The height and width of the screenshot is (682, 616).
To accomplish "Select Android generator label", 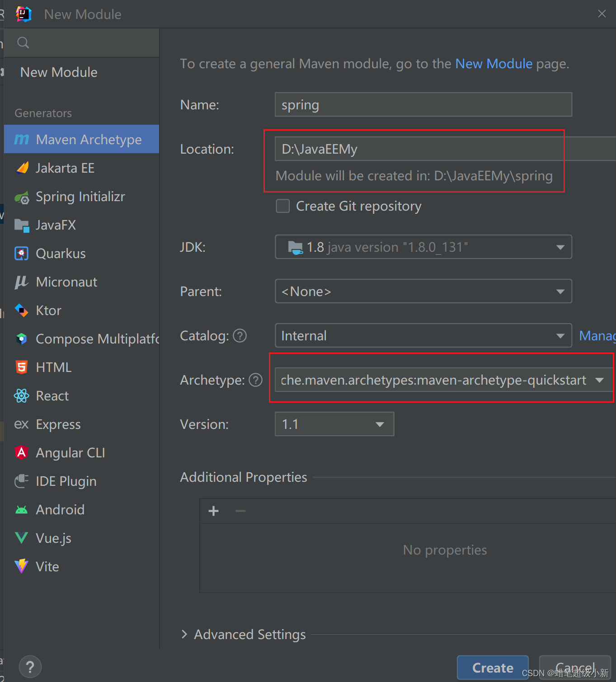I will coord(60,510).
